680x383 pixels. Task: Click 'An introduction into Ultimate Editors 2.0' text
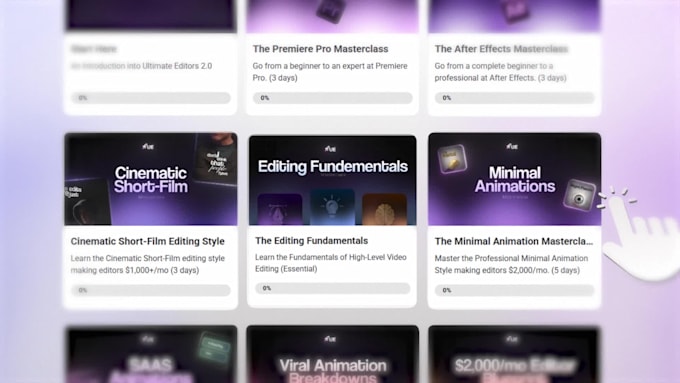(142, 66)
